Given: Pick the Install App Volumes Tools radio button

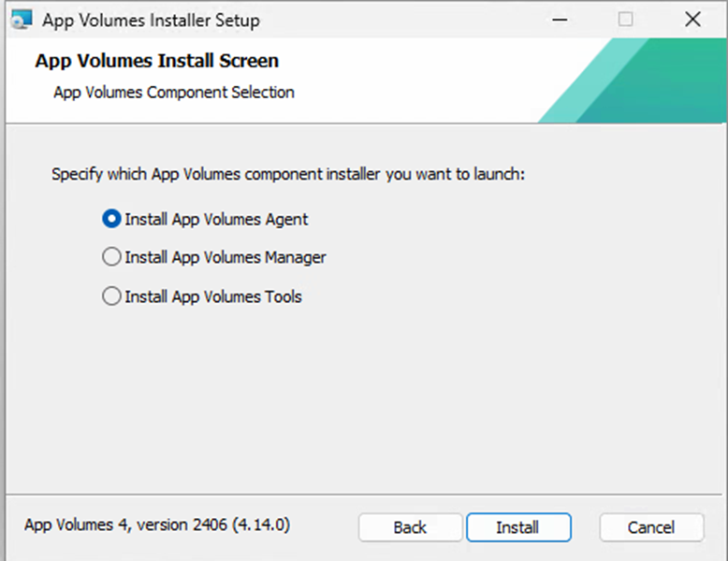Looking at the screenshot, I should 111,296.
